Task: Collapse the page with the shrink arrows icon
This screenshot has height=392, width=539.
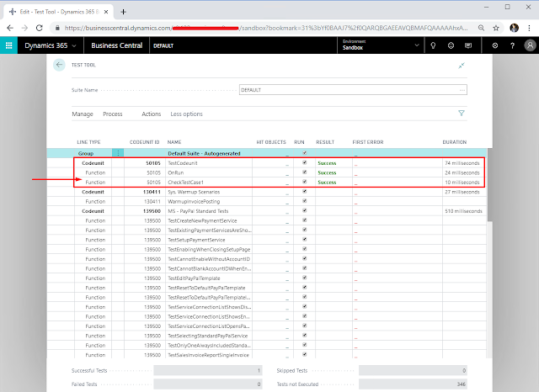Action: (462, 66)
